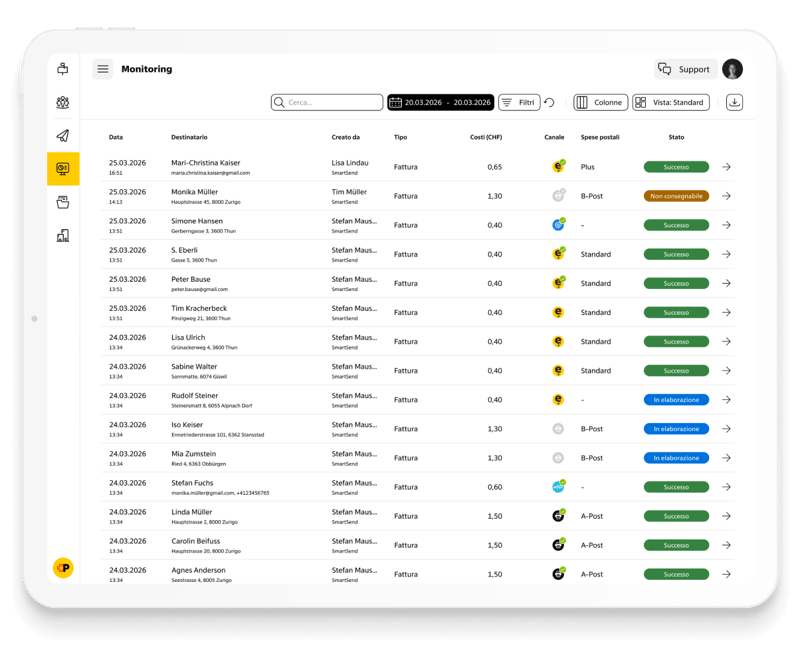
Task: Click the Filtri button
Action: 518,102
